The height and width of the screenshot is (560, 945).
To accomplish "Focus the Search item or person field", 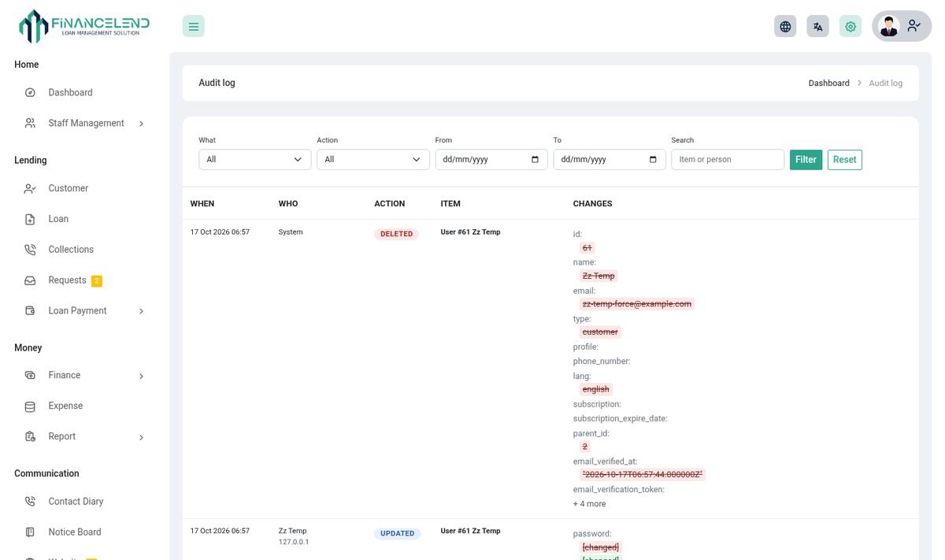I will [x=728, y=159].
